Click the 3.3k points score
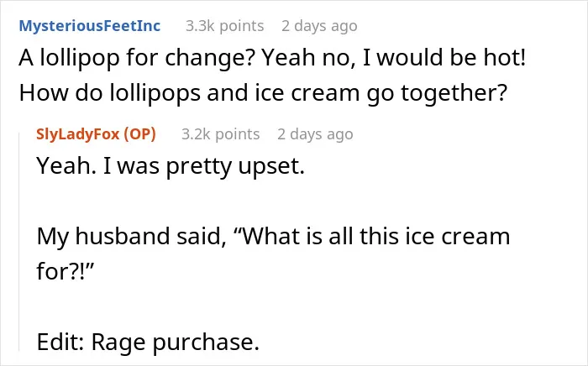 click(224, 26)
